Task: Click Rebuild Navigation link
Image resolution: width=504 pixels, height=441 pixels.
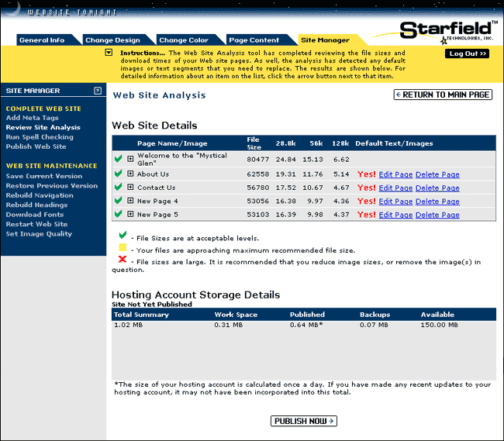Action: (x=40, y=195)
